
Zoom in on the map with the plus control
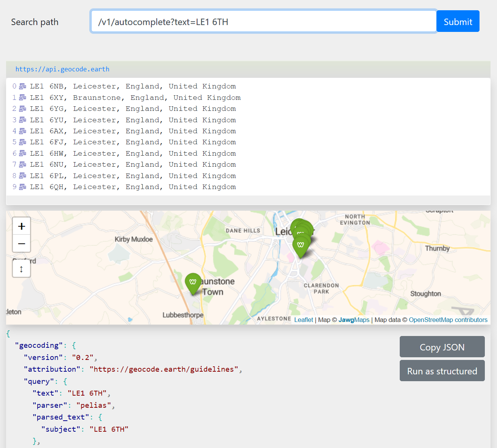pos(21,226)
